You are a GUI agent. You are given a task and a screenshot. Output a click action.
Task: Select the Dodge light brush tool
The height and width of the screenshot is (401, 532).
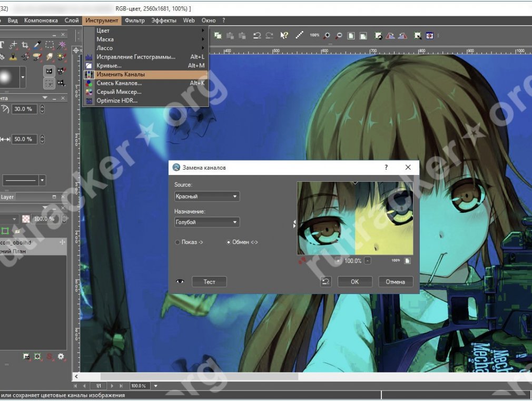(x=62, y=57)
